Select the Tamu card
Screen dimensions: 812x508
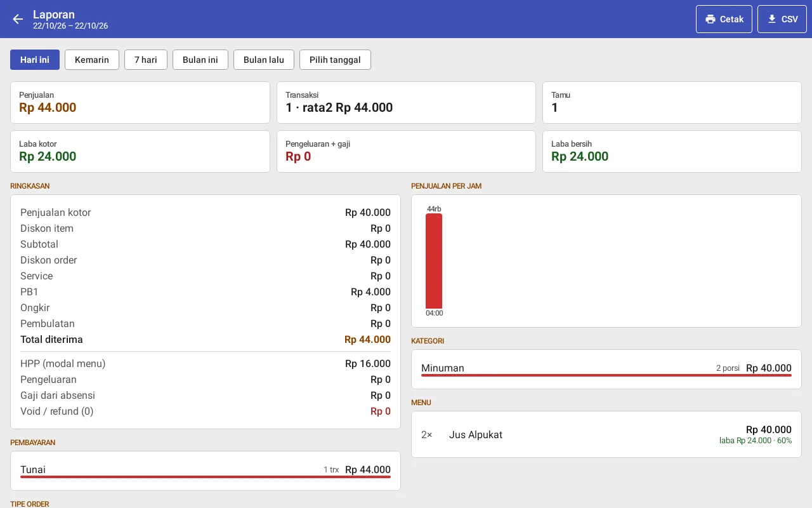pyautogui.click(x=672, y=102)
